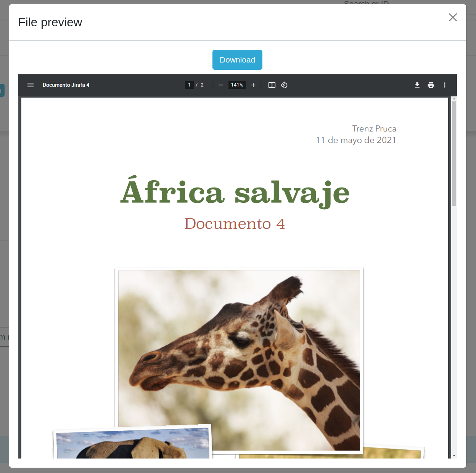Print the document using printer icon

coord(431,85)
